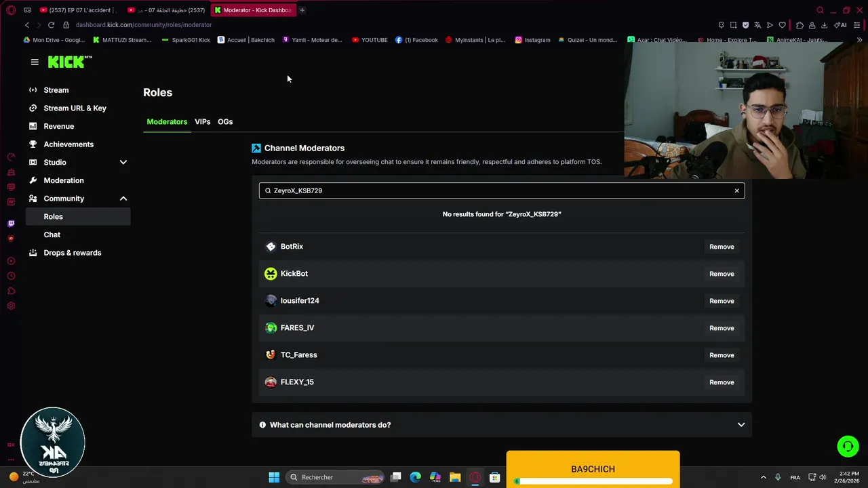Remove TC_Faress from moderators
The image size is (868, 488).
pos(722,355)
